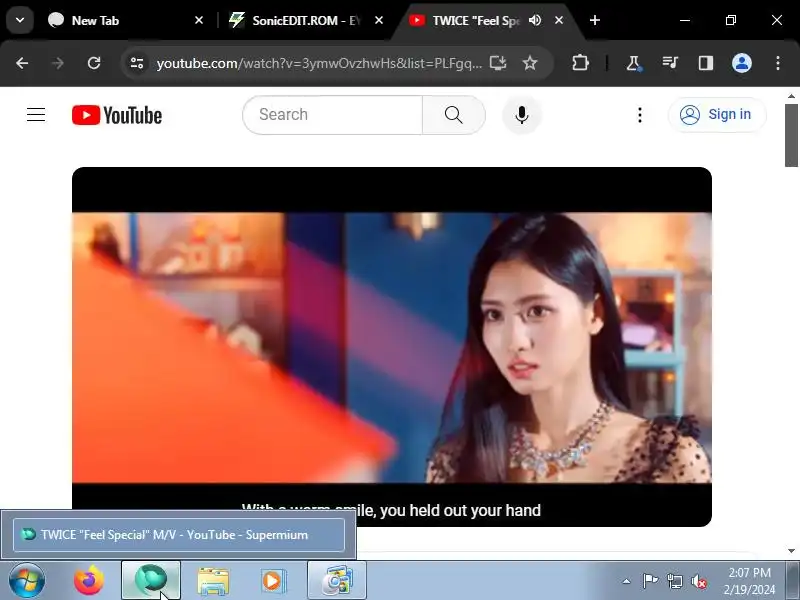Click the Supermium taskbar icon

pyautogui.click(x=151, y=581)
